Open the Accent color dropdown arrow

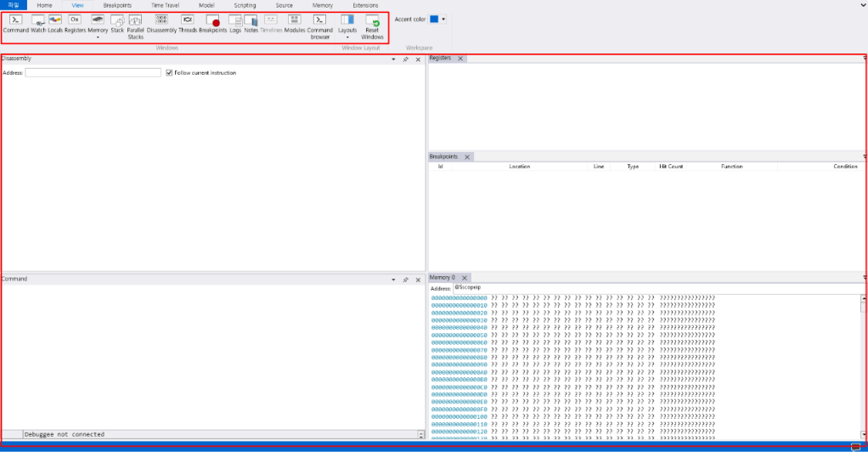(x=443, y=19)
